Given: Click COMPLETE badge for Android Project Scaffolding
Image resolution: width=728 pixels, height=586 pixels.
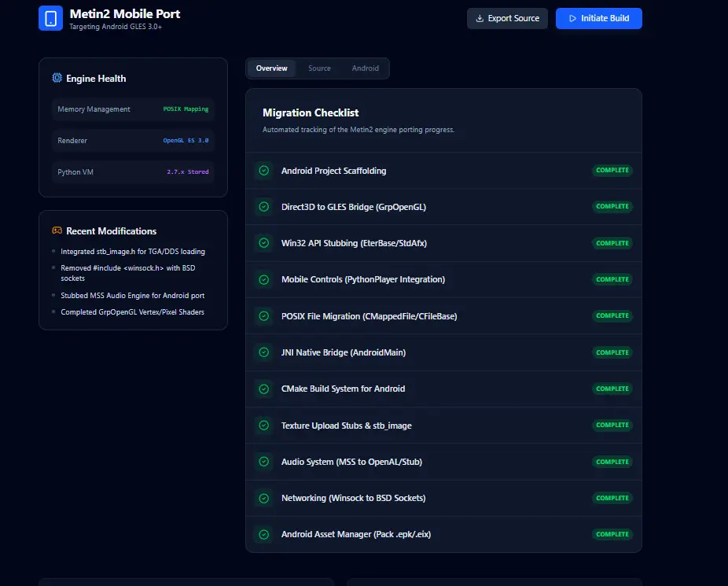Looking at the screenshot, I should click(612, 171).
